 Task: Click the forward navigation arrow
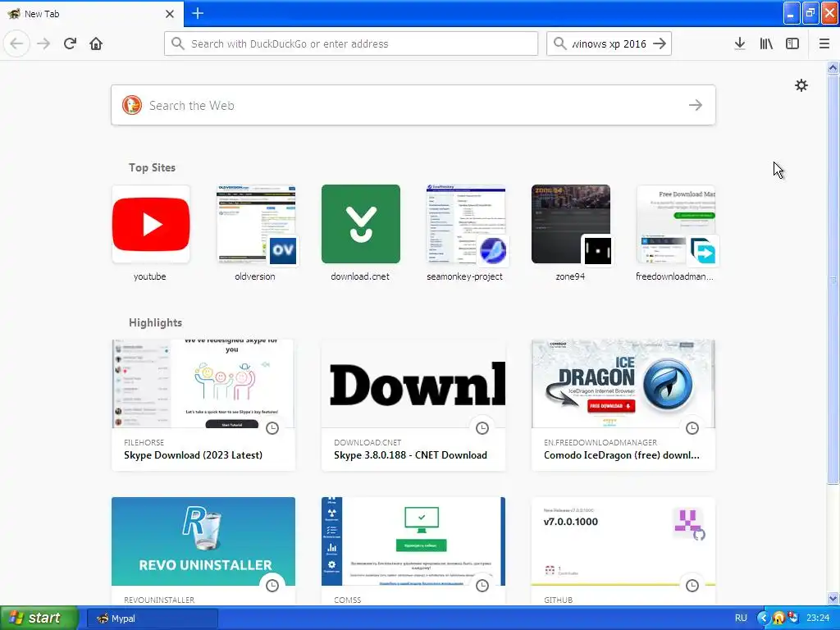pos(43,43)
